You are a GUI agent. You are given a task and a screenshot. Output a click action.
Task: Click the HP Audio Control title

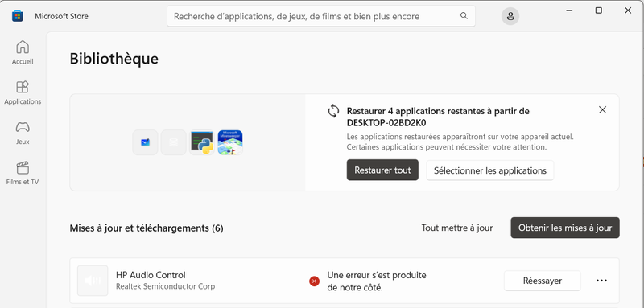tap(151, 275)
